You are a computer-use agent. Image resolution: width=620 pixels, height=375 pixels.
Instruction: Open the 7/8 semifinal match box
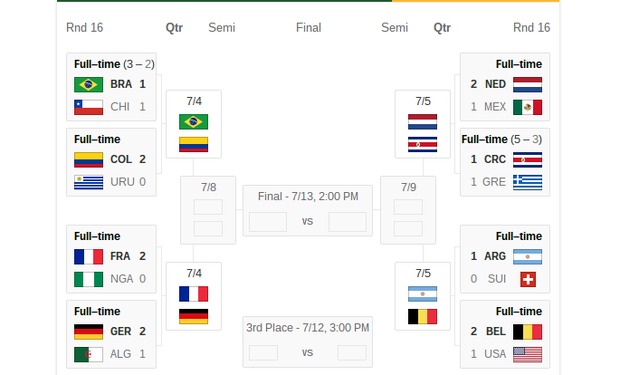pyautogui.click(x=208, y=210)
